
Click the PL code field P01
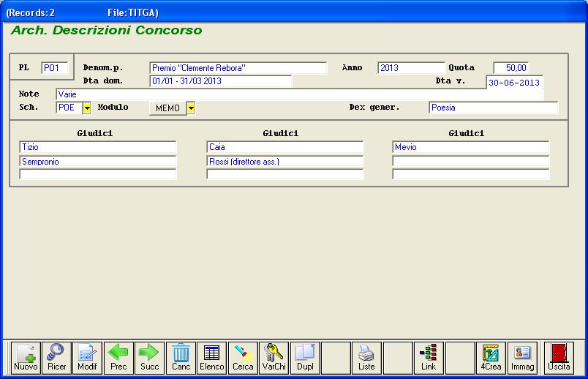(x=55, y=68)
